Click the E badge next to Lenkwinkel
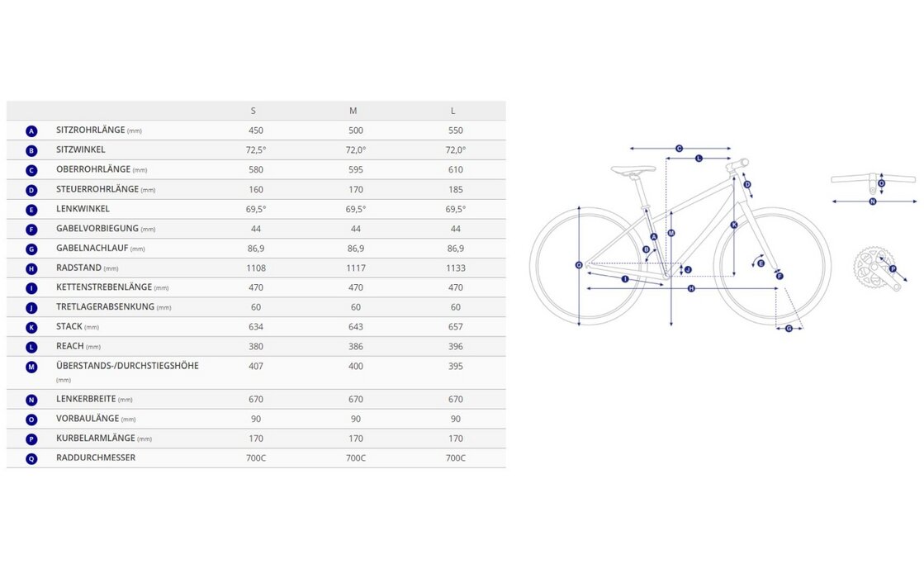 point(31,210)
